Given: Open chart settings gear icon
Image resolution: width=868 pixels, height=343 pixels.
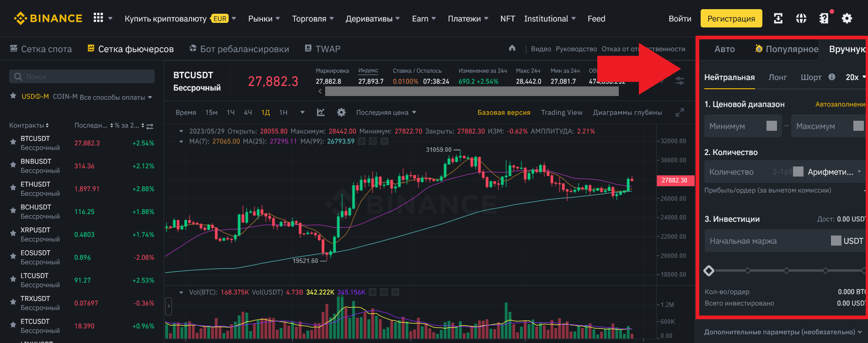Looking at the screenshot, I should pyautogui.click(x=341, y=112).
